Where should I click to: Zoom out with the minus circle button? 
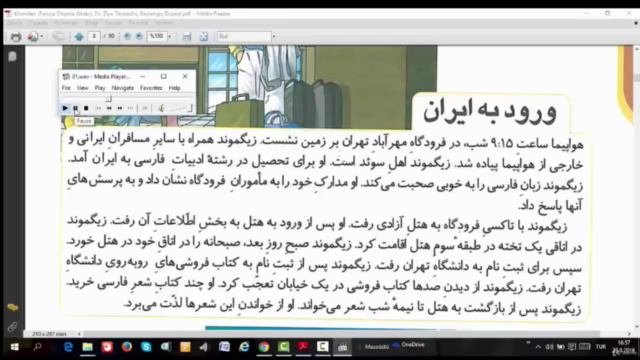[x=128, y=36]
